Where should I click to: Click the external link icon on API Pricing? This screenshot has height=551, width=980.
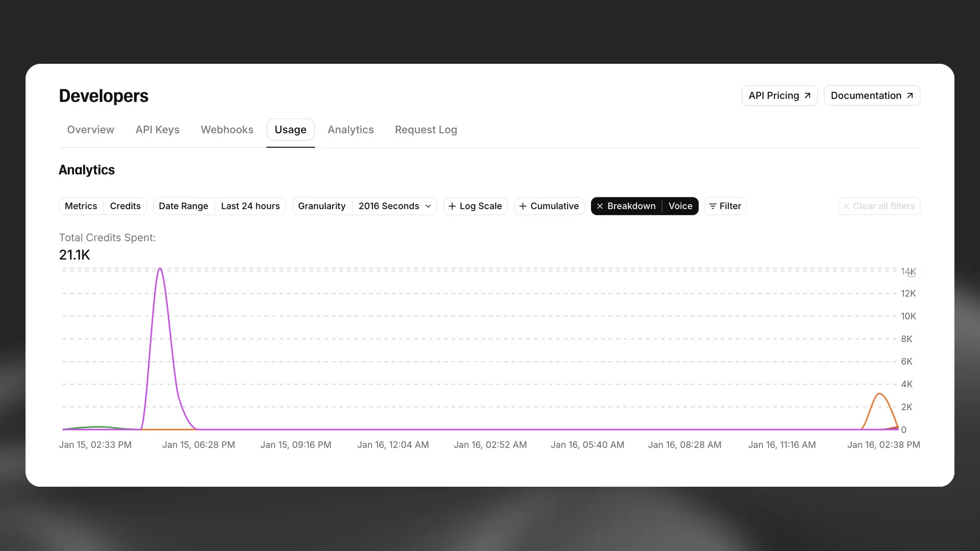[x=807, y=95]
